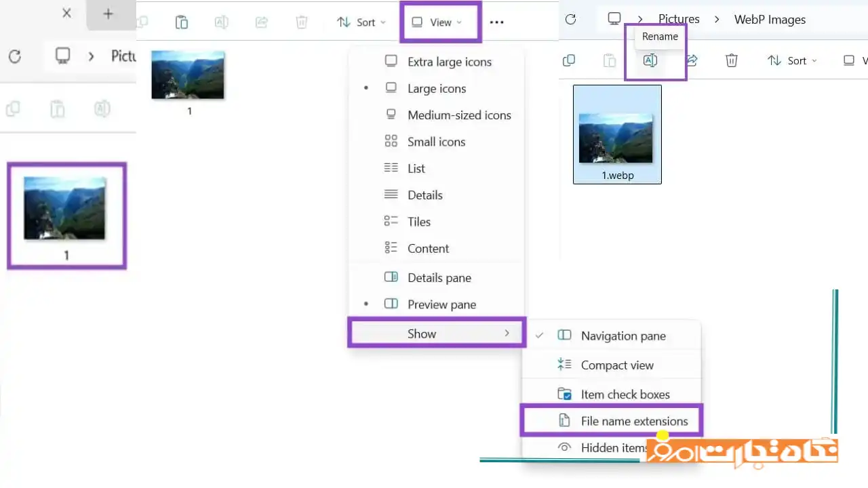Enable Item check boxes
Screen dimensions: 868x488
click(x=625, y=394)
